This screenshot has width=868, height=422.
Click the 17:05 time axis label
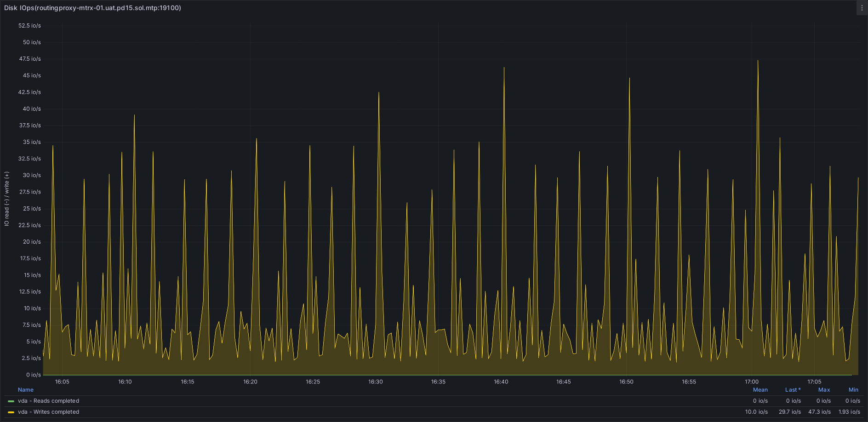tap(814, 382)
